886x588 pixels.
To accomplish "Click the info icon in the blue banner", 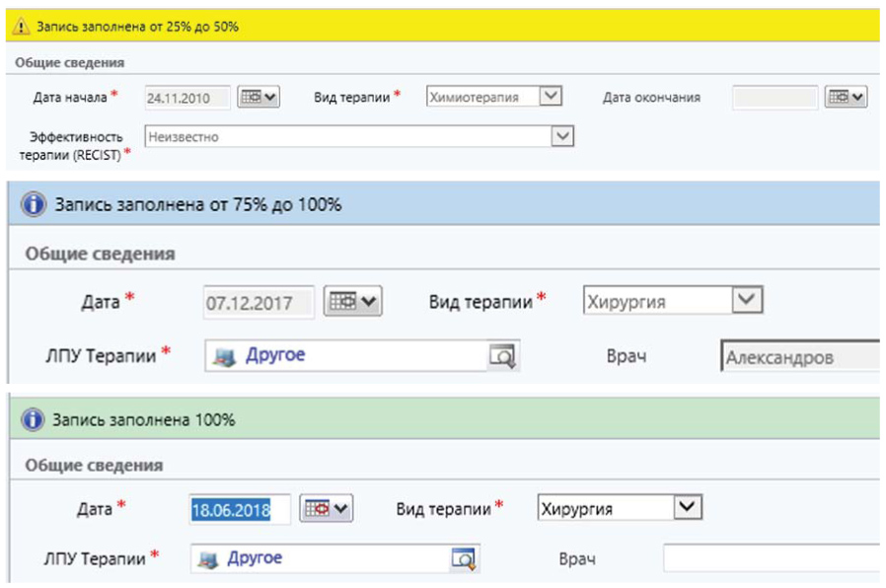I will point(34,205).
